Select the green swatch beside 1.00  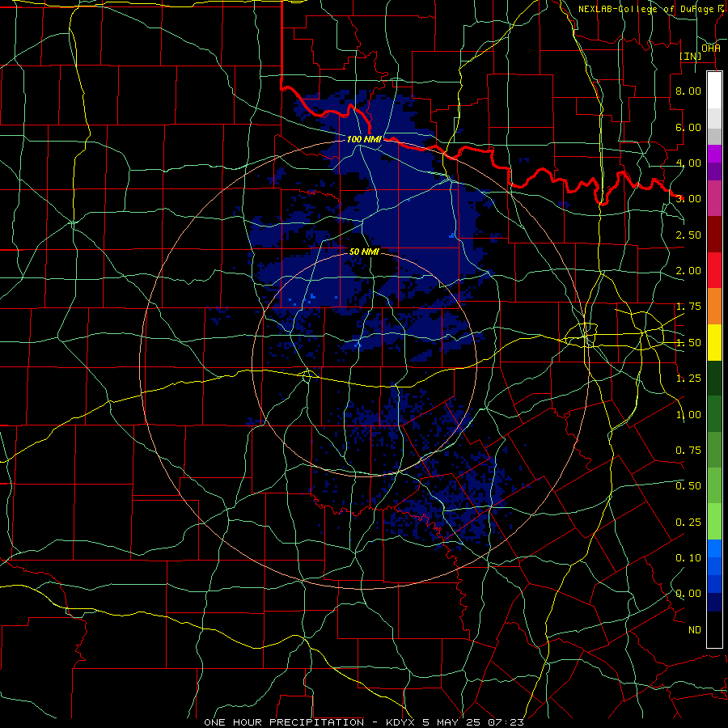point(714,414)
